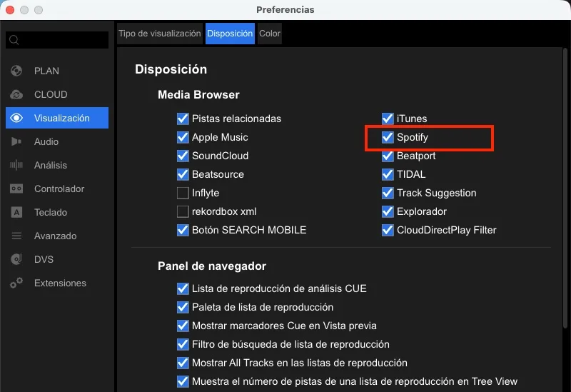This screenshot has height=392, width=571.
Task: Uncheck Lista de reproducción de análisis CUE
Action: [x=183, y=288]
